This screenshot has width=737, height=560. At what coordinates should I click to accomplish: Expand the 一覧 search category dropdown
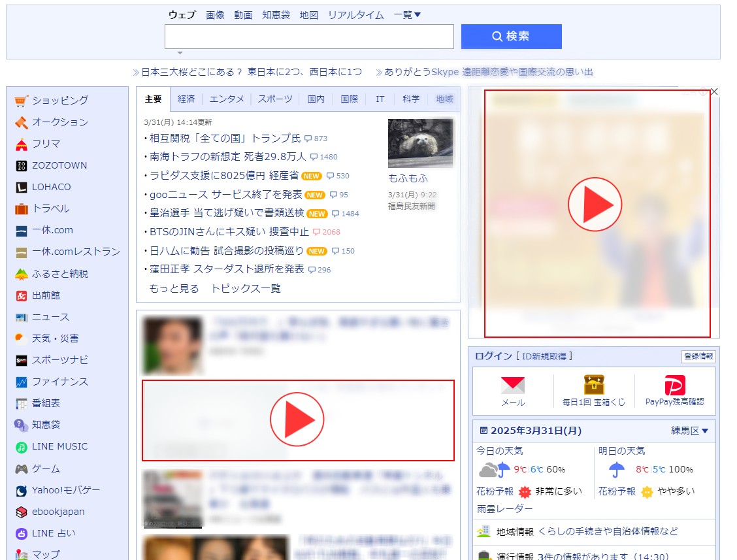click(407, 15)
